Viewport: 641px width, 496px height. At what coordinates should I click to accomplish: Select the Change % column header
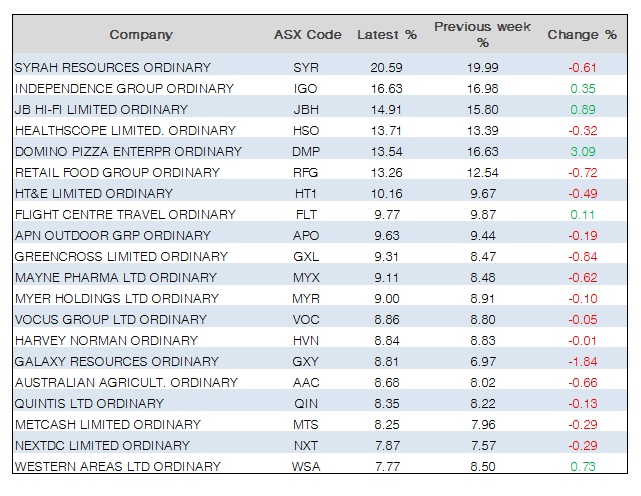(581, 35)
